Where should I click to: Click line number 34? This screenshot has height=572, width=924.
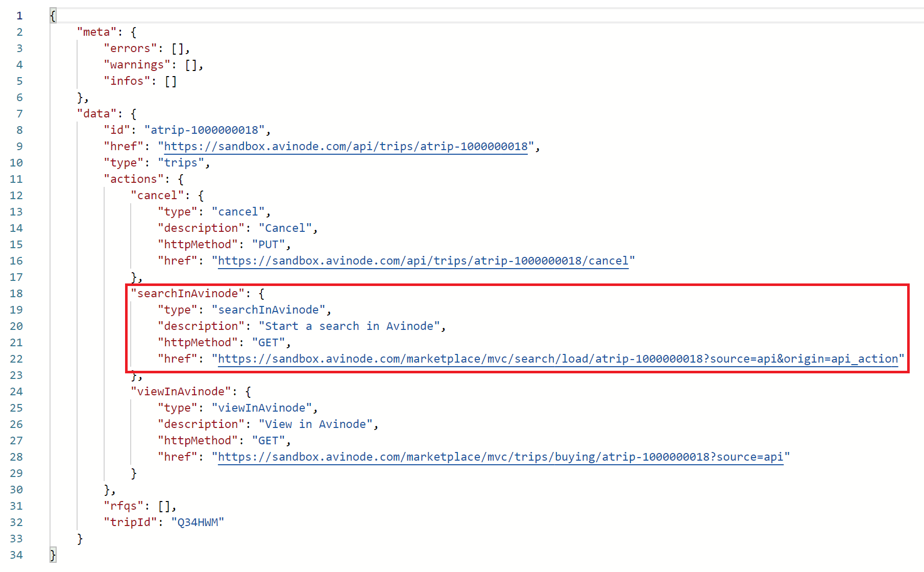(16, 555)
